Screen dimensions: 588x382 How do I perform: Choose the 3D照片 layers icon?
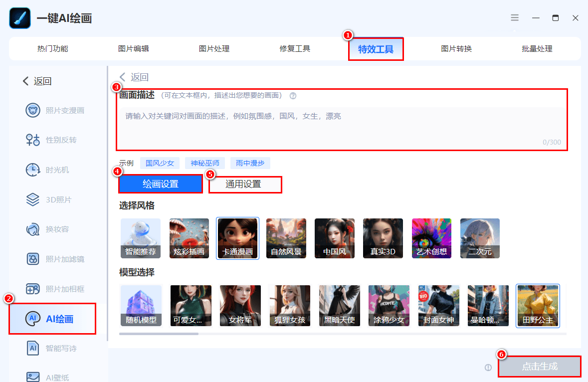pos(33,200)
